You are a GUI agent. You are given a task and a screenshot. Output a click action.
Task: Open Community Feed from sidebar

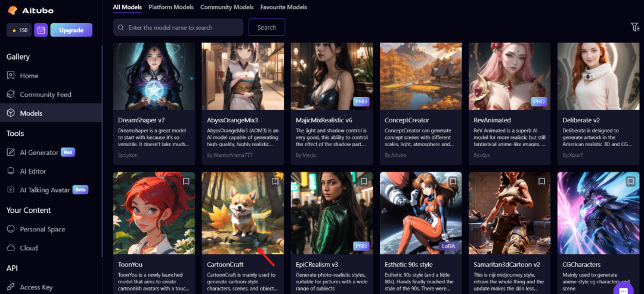[x=45, y=94]
